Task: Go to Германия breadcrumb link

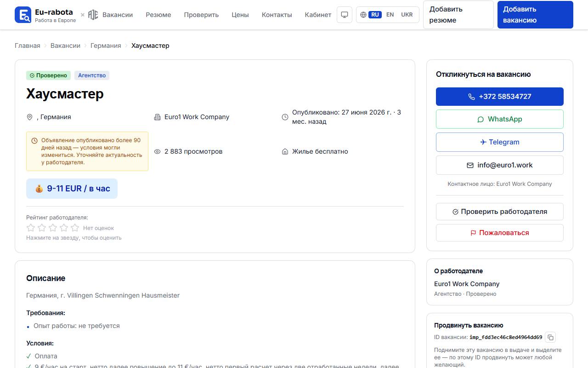Action: pos(106,46)
